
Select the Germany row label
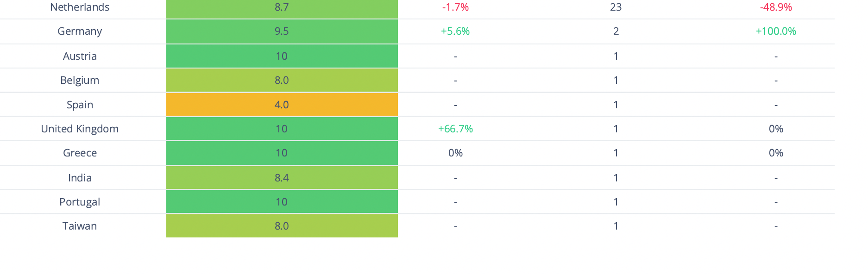tap(80, 31)
